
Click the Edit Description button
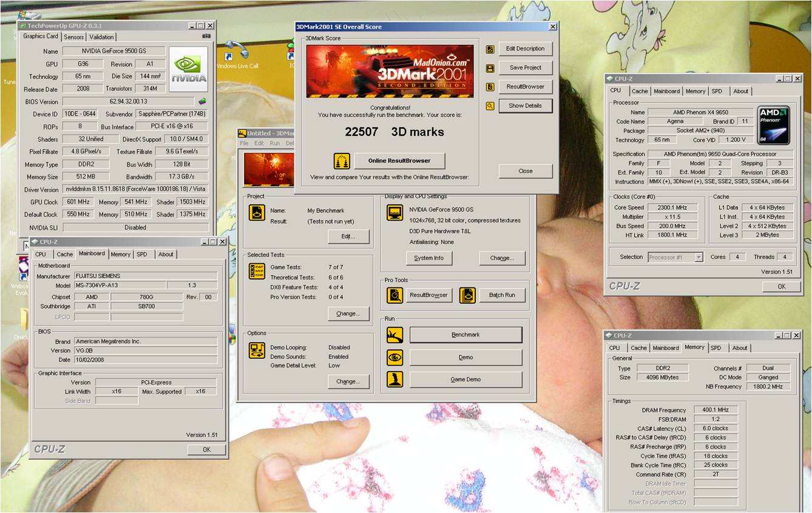[x=526, y=49]
